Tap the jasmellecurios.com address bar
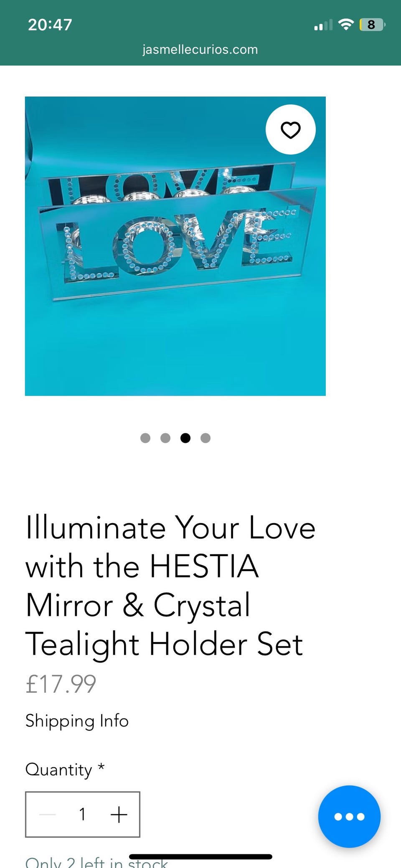Screen dimensions: 401x868 [x=200, y=49]
